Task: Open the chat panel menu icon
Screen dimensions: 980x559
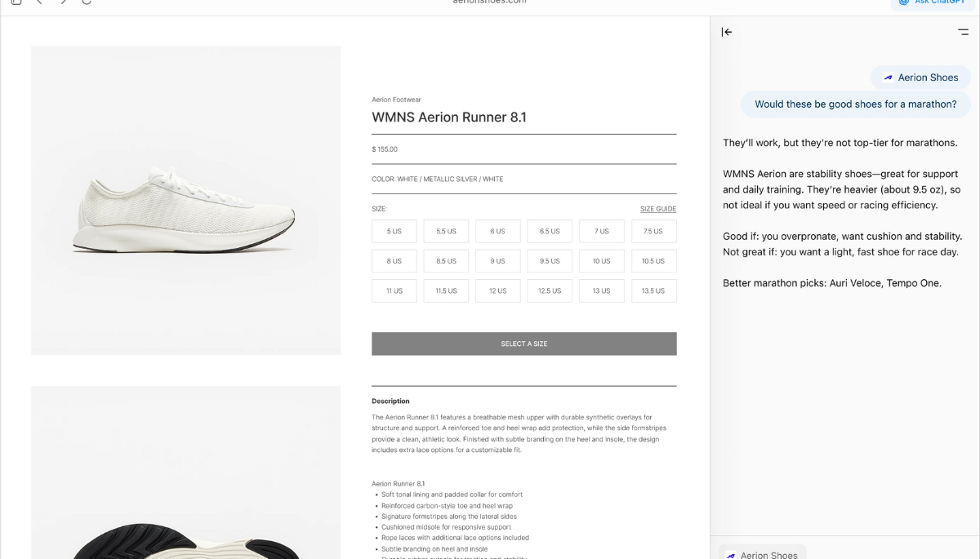Action: pyautogui.click(x=964, y=32)
